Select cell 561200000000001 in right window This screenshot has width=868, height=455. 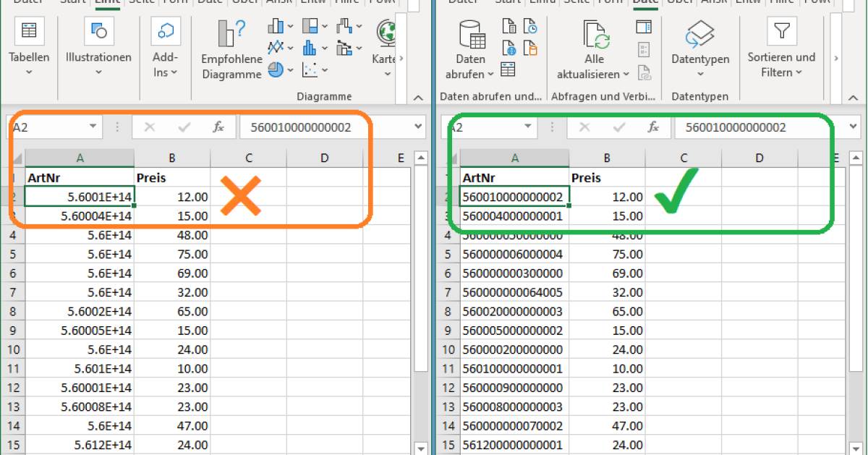(x=514, y=445)
